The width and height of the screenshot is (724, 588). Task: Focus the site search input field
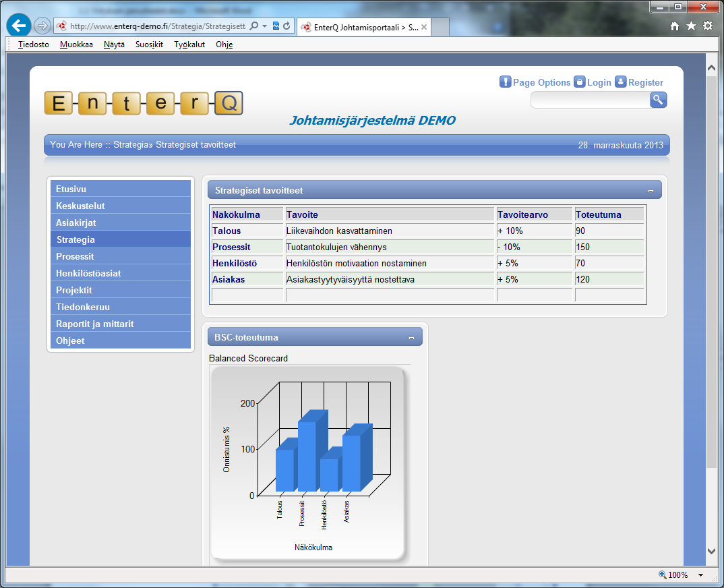pos(591,100)
